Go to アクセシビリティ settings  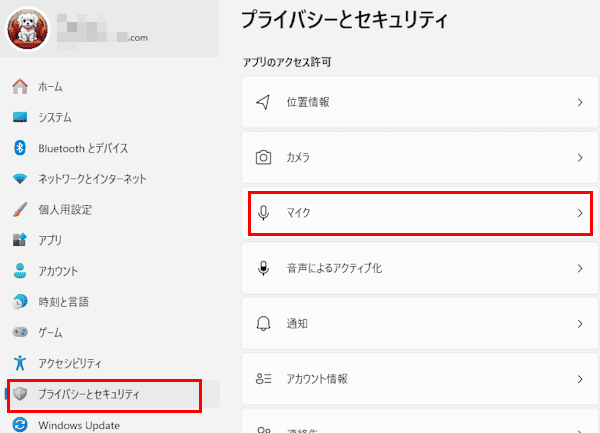click(x=110, y=363)
